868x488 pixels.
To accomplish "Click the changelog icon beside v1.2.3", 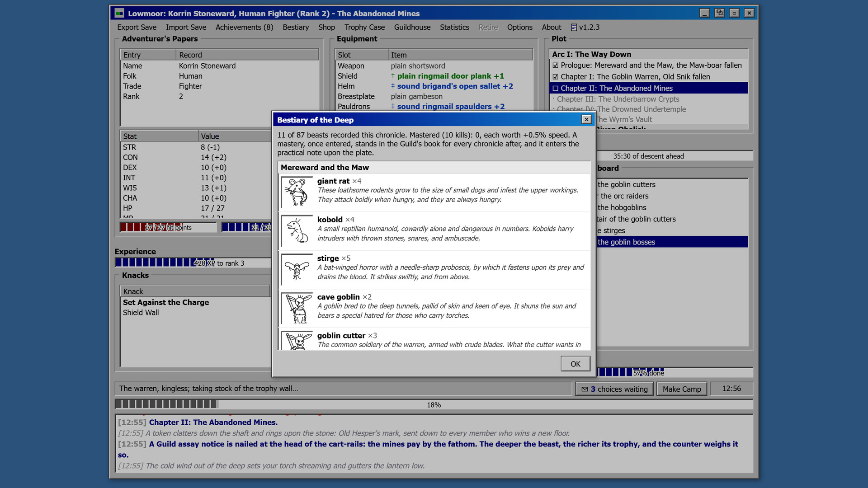I will point(574,28).
